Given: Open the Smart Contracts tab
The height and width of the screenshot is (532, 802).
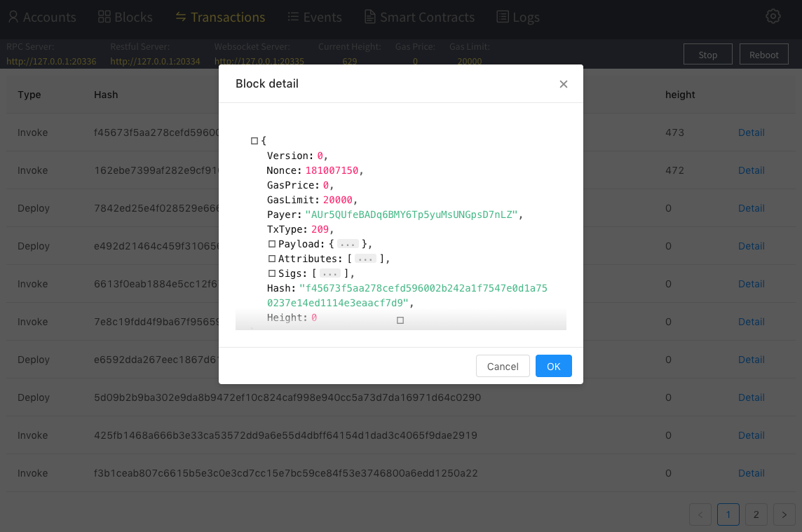Looking at the screenshot, I should coord(419,17).
